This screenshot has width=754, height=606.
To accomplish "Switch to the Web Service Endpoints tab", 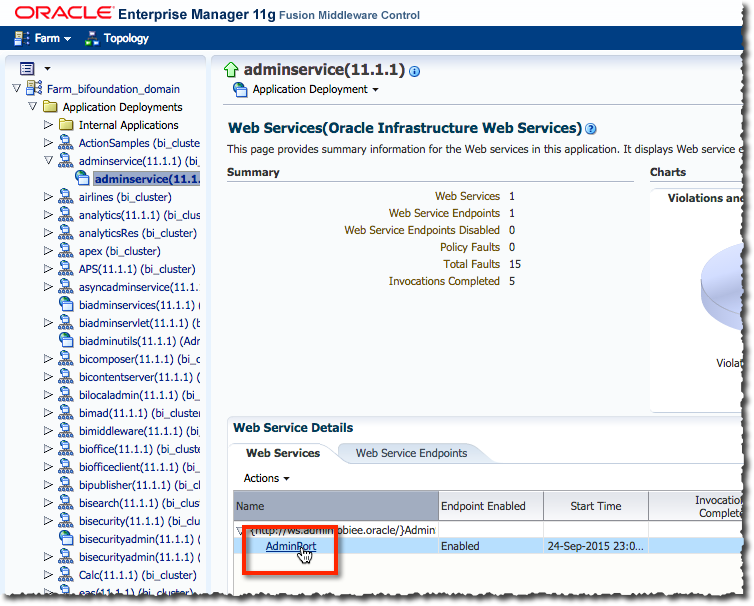I will (411, 453).
